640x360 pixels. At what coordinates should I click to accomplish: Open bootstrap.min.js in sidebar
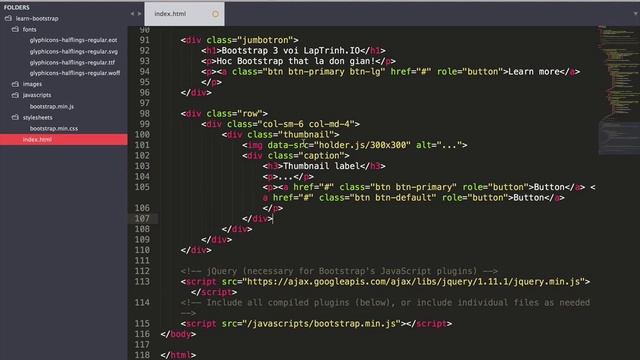(52, 106)
